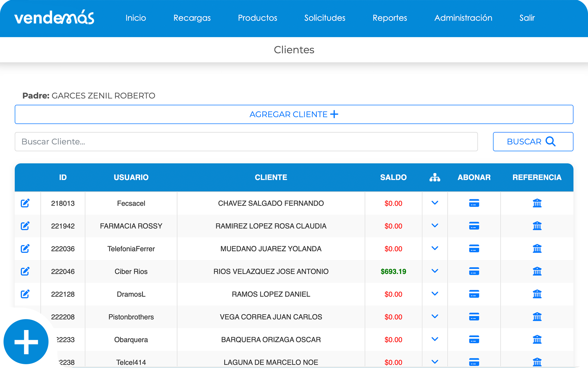588x368 pixels.
Task: Open the Recargas menu
Action: coord(192,18)
